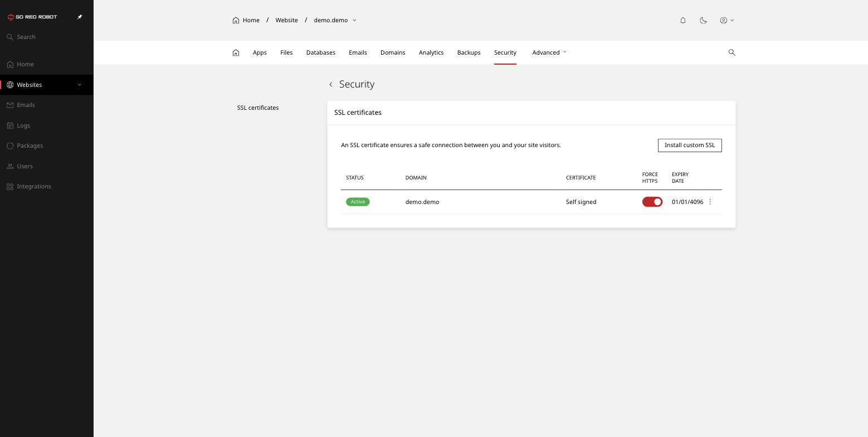Click the tab bar search icon
The height and width of the screenshot is (437, 868).
(732, 52)
